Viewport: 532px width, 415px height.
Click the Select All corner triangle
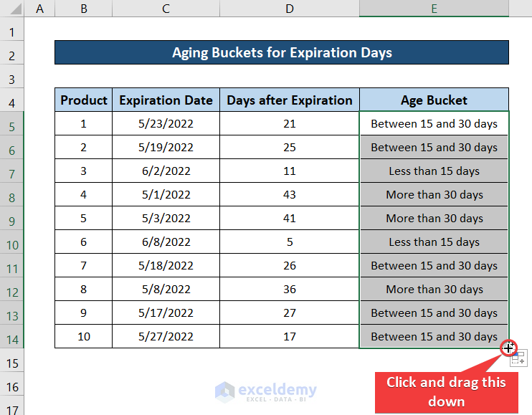pos(12,9)
